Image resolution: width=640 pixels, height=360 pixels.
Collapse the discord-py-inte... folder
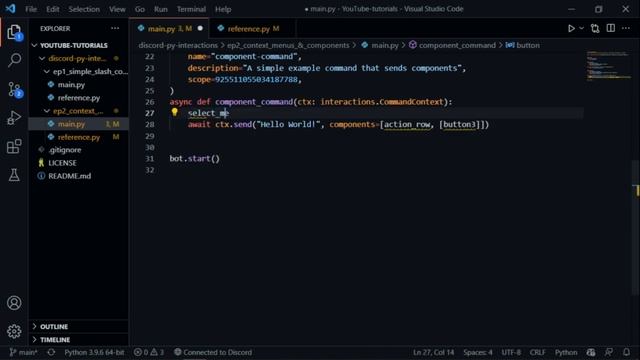pos(78,58)
